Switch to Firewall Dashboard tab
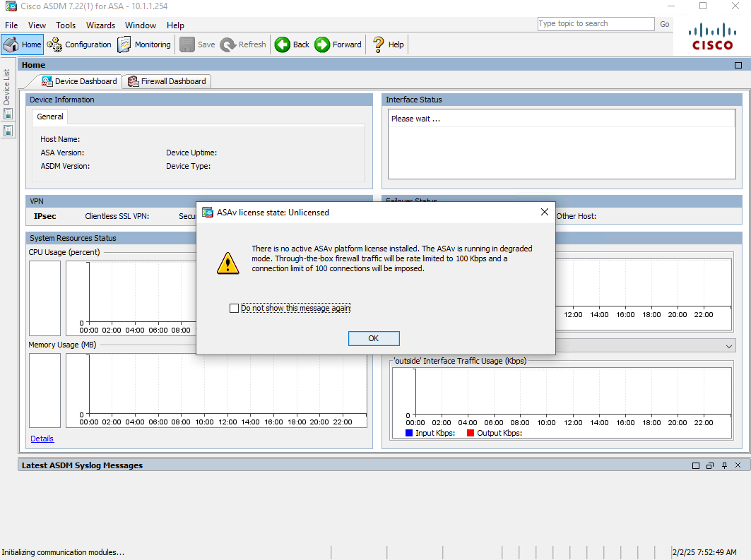This screenshot has width=751, height=560. click(167, 81)
